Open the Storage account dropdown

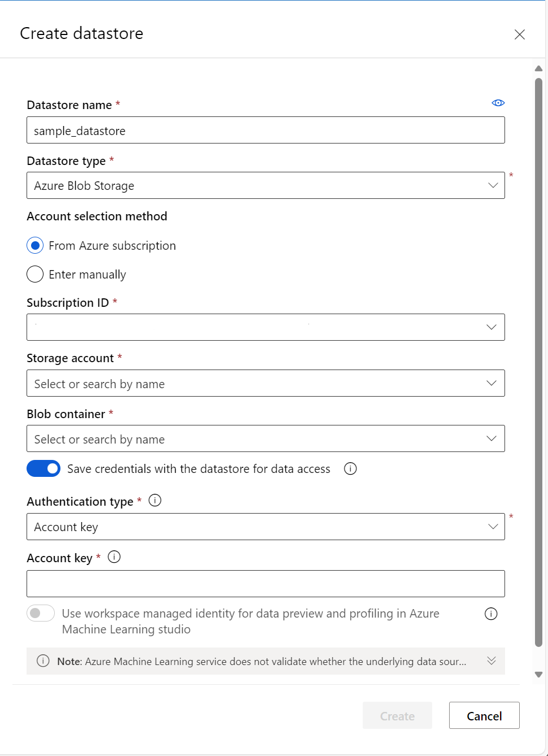tap(266, 383)
